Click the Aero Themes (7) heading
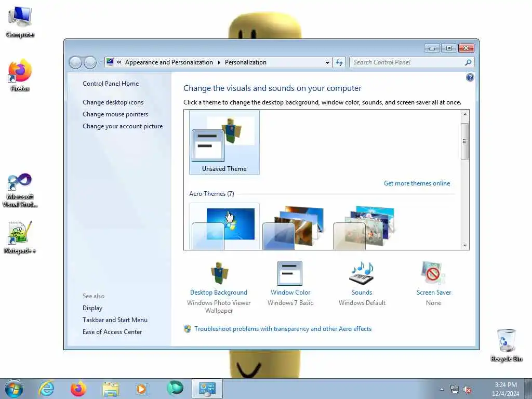 click(x=211, y=193)
